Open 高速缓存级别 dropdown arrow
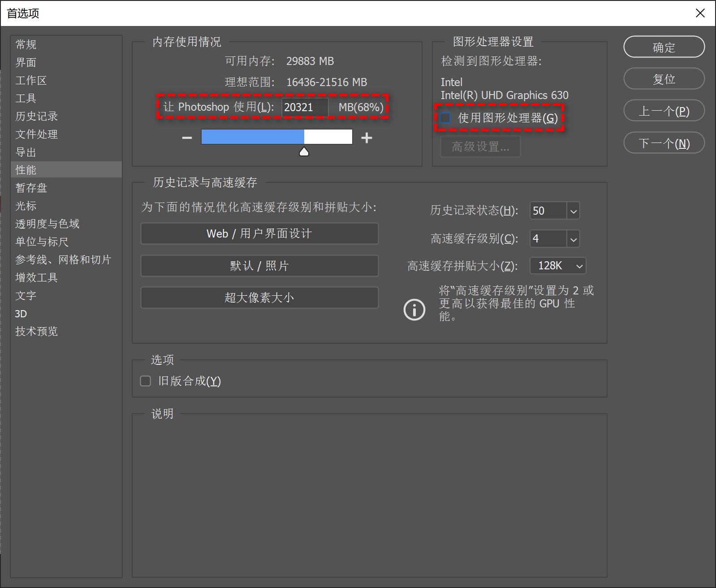Viewport: 716px width, 588px height. click(573, 239)
